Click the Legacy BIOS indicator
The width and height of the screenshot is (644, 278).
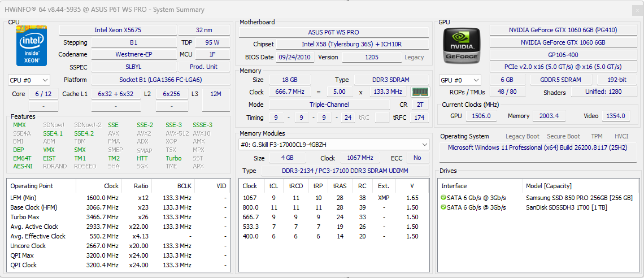(414, 57)
